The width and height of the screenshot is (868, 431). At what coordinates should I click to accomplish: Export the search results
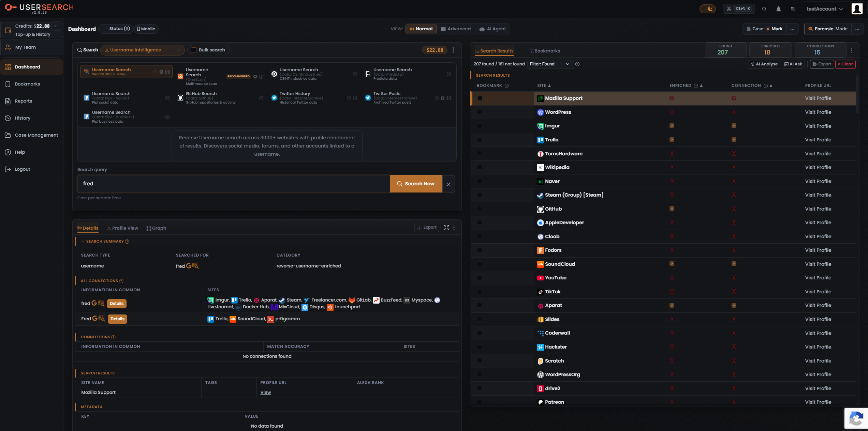tap(822, 64)
